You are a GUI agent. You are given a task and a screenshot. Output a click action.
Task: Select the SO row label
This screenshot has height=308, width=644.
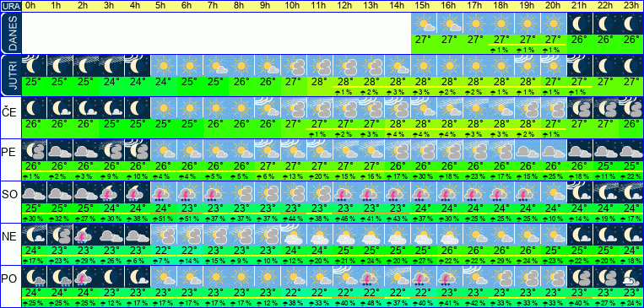[9, 194]
